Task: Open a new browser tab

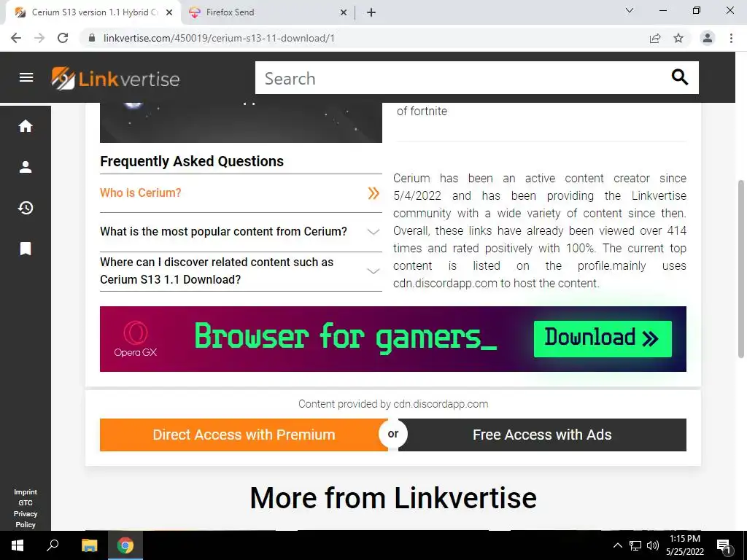Action: 371,13
